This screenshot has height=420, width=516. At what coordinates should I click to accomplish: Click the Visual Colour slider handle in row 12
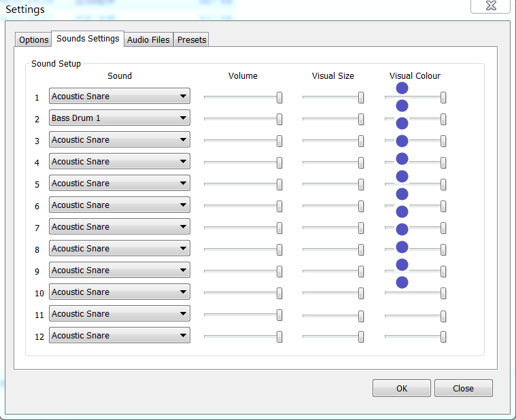(443, 337)
